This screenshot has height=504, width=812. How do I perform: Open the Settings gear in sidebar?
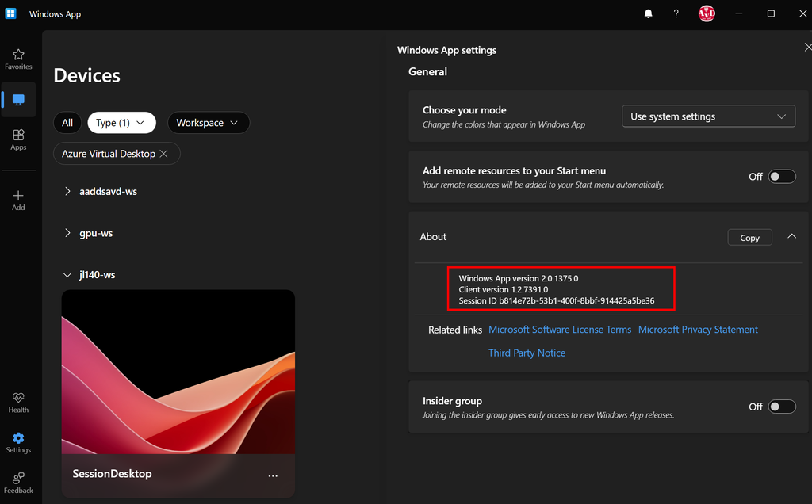click(18, 443)
